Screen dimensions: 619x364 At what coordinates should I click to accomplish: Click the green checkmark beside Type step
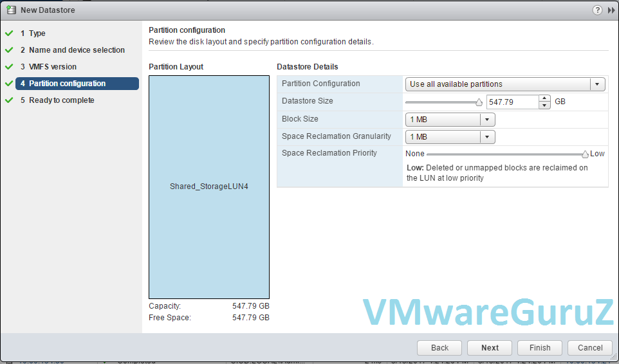tap(9, 33)
